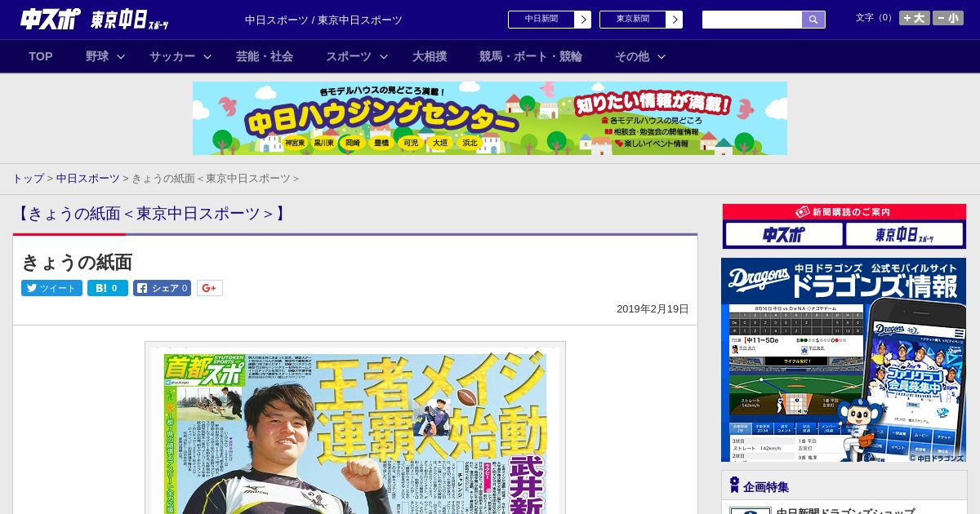Click the 【きょうの紙面＜東京中日スポーツ＞】 section title
980x514 pixels.
(152, 214)
